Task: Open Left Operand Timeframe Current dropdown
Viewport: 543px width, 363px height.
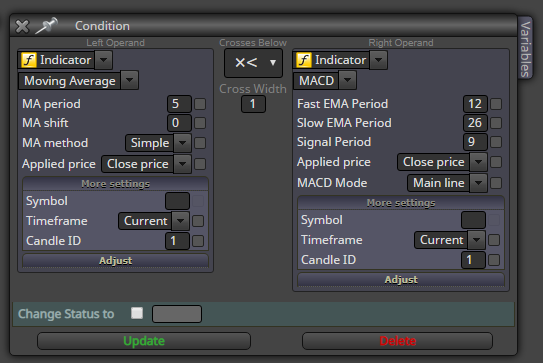Action: click(x=180, y=221)
